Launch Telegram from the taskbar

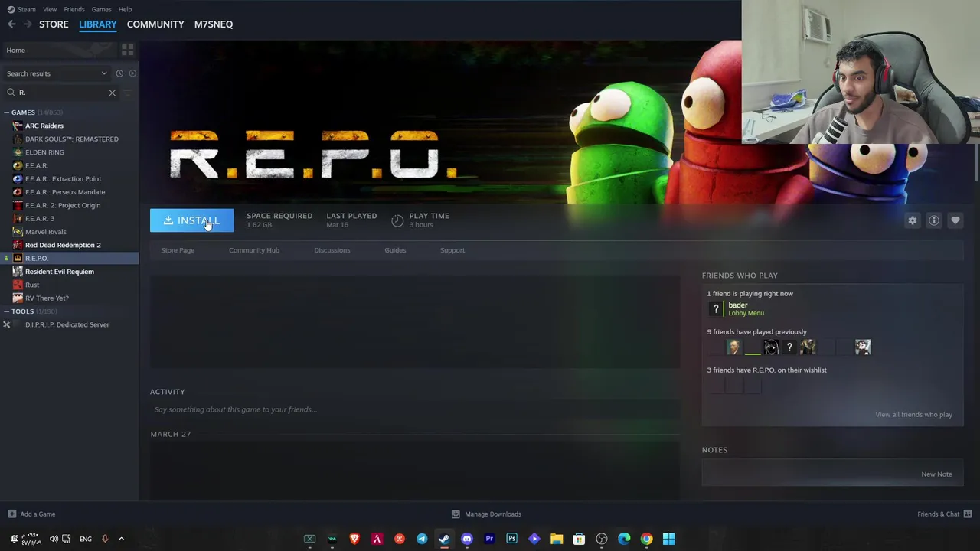click(x=422, y=539)
